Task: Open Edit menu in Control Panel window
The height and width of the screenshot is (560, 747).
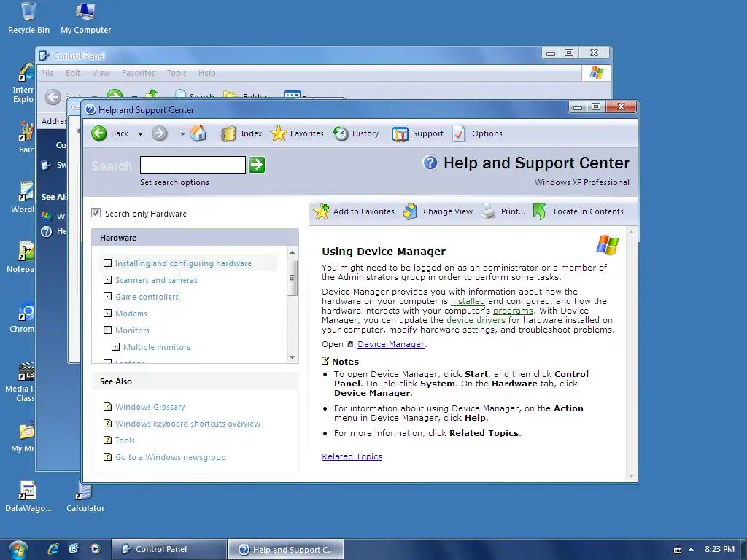Action: (73, 73)
